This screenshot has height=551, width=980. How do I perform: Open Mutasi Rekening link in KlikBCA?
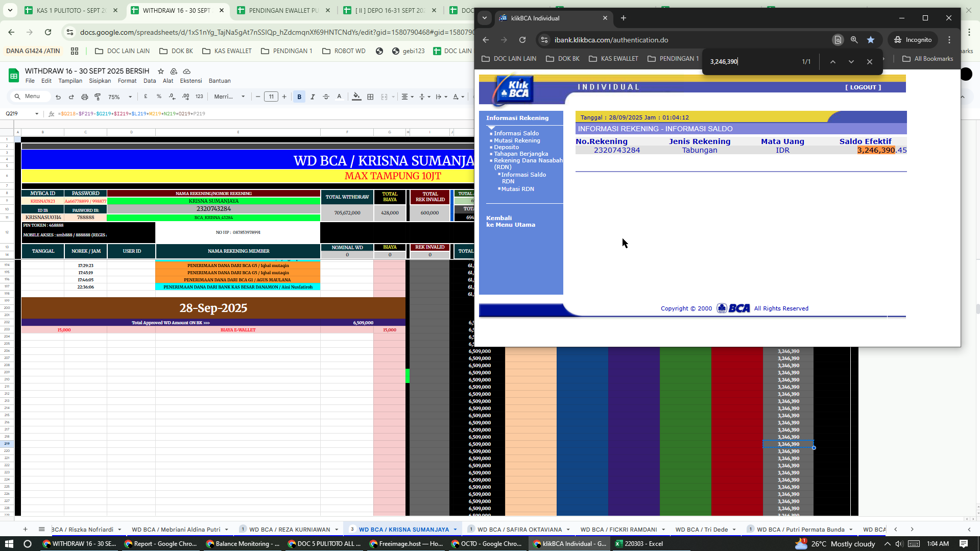516,140
